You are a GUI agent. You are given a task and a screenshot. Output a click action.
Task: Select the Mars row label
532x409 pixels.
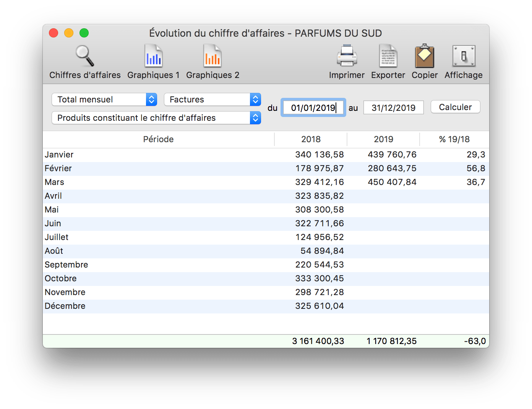(x=54, y=182)
